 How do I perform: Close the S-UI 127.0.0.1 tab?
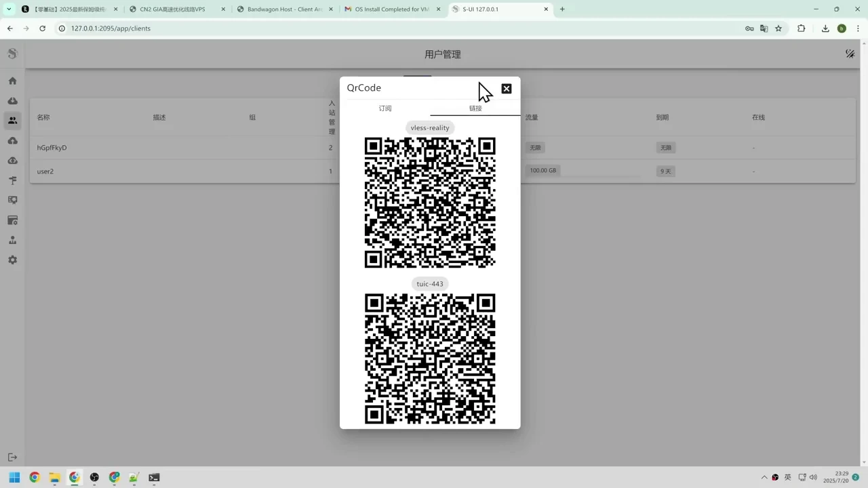(546, 9)
